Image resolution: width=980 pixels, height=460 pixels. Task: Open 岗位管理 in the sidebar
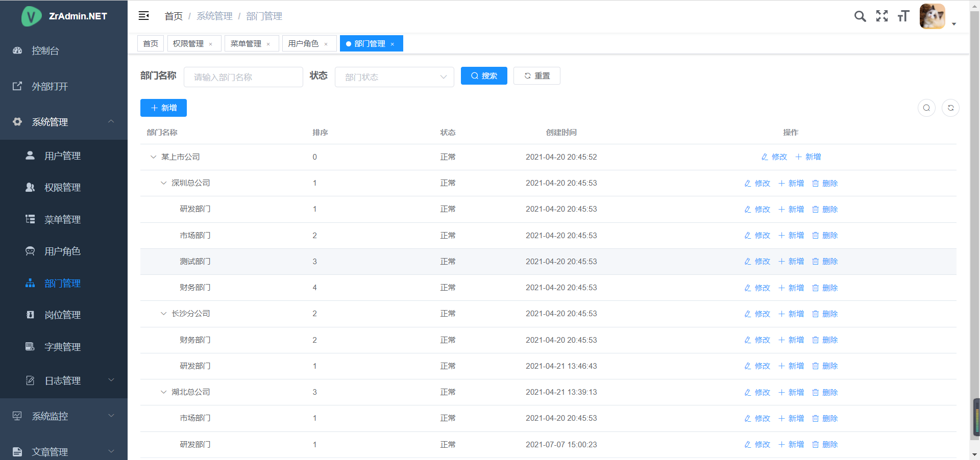62,315
